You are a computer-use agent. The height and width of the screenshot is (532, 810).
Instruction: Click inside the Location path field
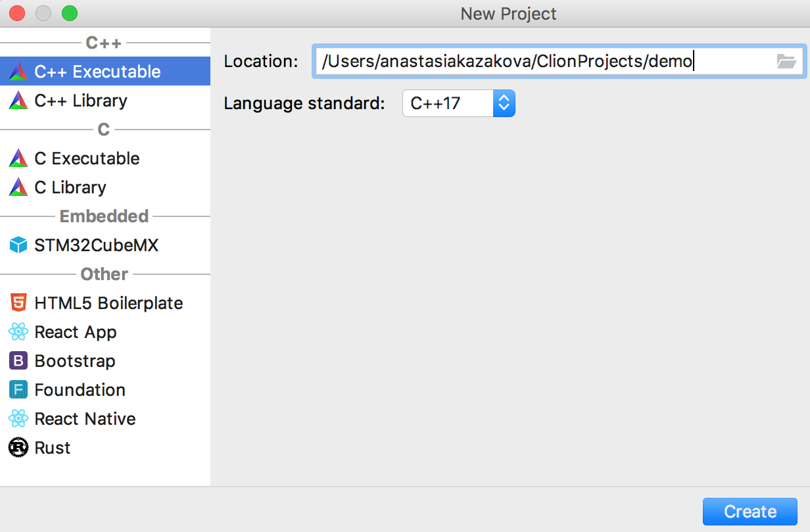click(x=539, y=62)
